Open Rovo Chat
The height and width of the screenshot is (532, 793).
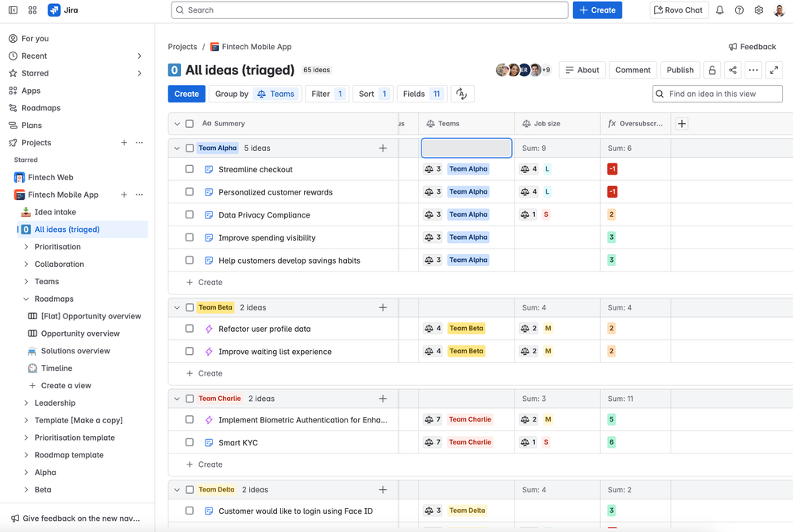679,10
